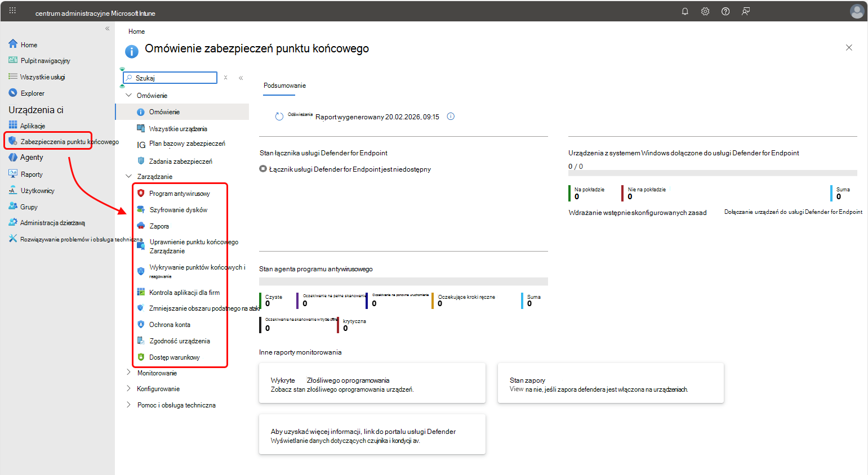Collapse the main left navigation sidebar

[107, 28]
